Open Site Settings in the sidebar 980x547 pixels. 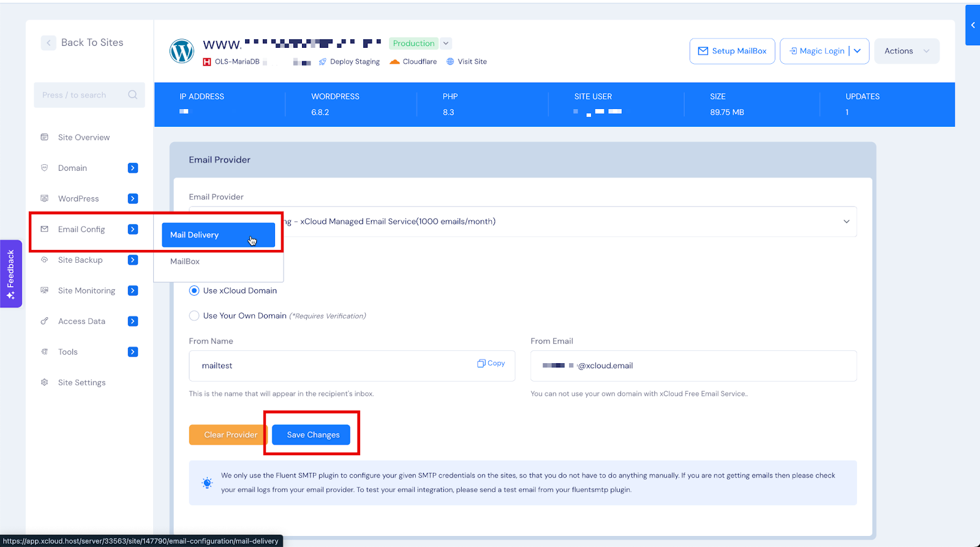click(x=82, y=382)
